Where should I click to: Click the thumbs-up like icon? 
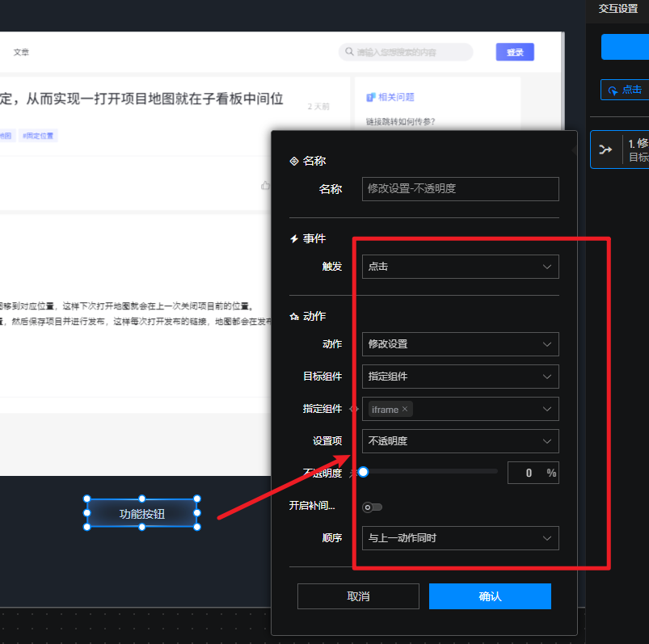point(265,186)
